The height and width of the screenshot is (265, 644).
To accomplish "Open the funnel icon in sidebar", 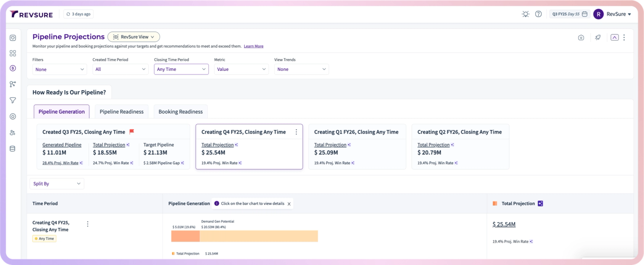I will [13, 100].
